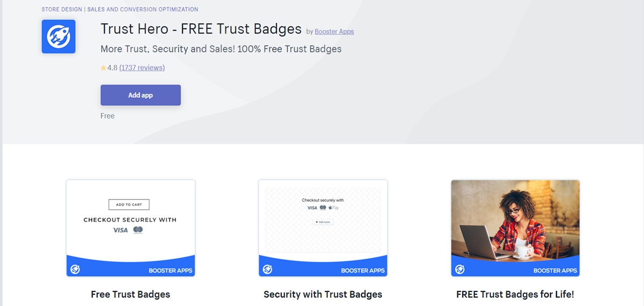
Task: Open the woman with laptop screenshot
Action: (515, 220)
